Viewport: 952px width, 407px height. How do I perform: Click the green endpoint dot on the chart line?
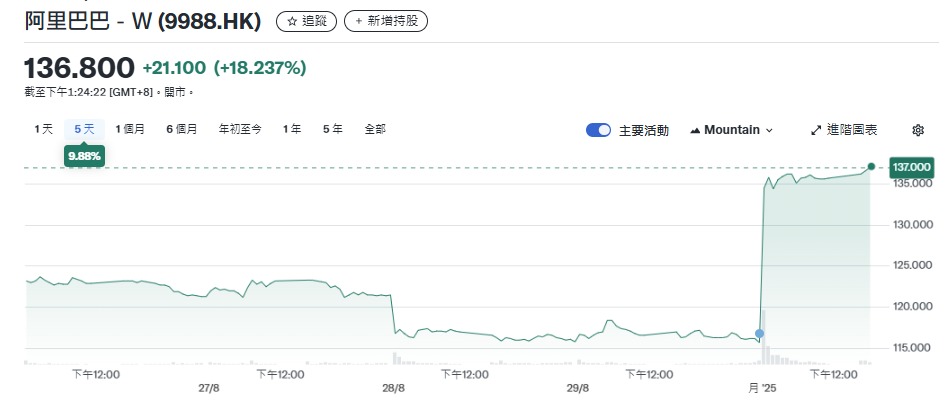pyautogui.click(x=871, y=166)
